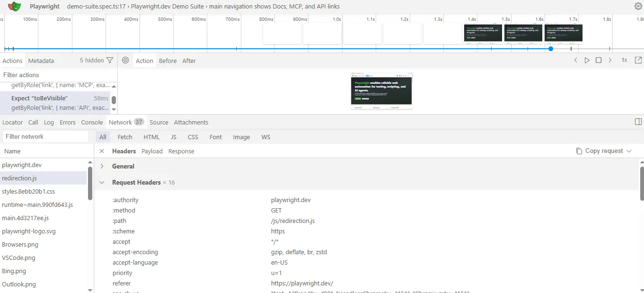Play the trace recording
This screenshot has height=293, width=644.
tap(587, 60)
